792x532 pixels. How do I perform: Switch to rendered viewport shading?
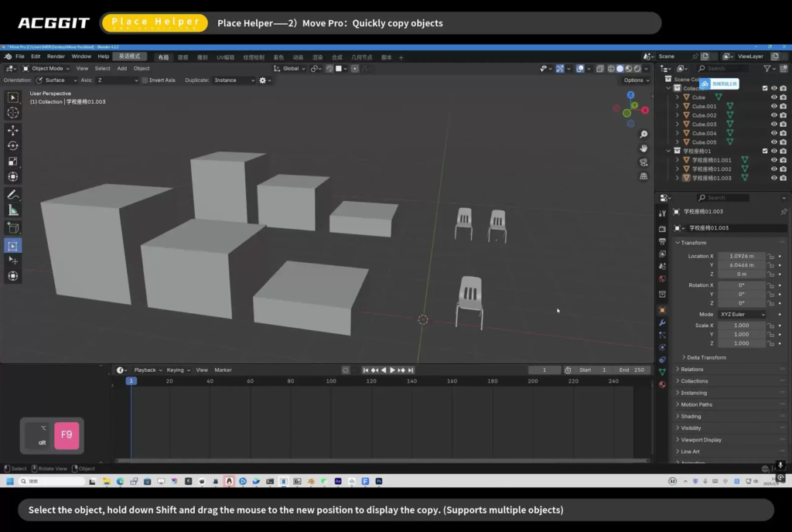637,69
